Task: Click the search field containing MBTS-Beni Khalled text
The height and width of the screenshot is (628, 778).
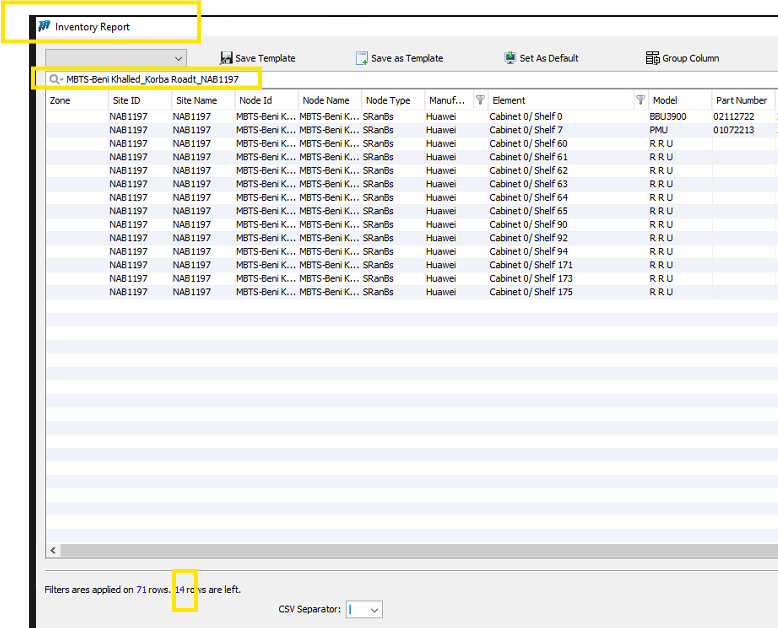Action: click(160, 79)
